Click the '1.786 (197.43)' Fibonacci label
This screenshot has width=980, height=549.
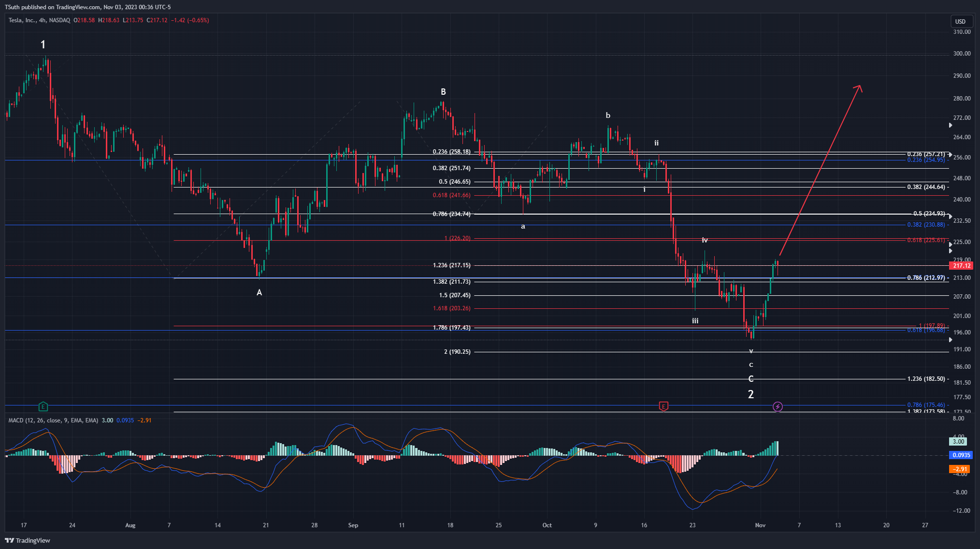[x=451, y=328]
